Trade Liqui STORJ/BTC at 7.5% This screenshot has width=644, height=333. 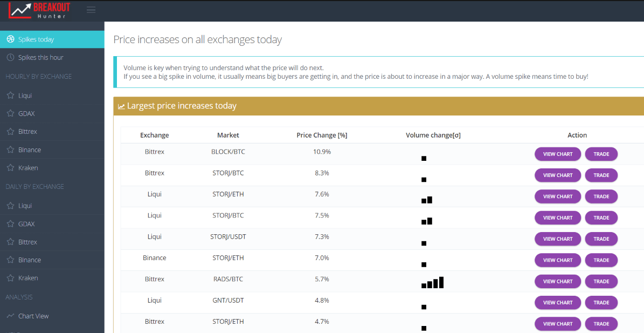[601, 218]
